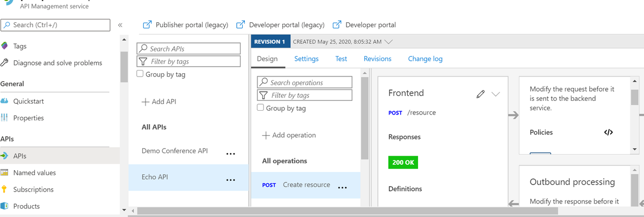This screenshot has width=644, height=217.
Task: Click in the Search operations field
Action: 305,82
